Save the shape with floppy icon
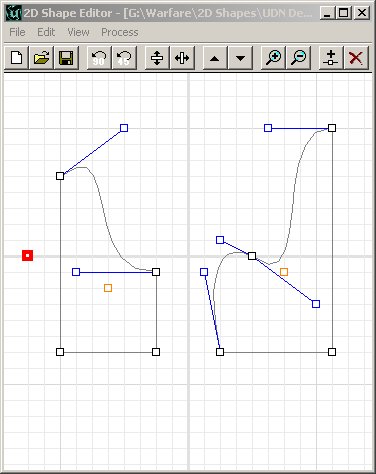The image size is (376, 474). 66,58
